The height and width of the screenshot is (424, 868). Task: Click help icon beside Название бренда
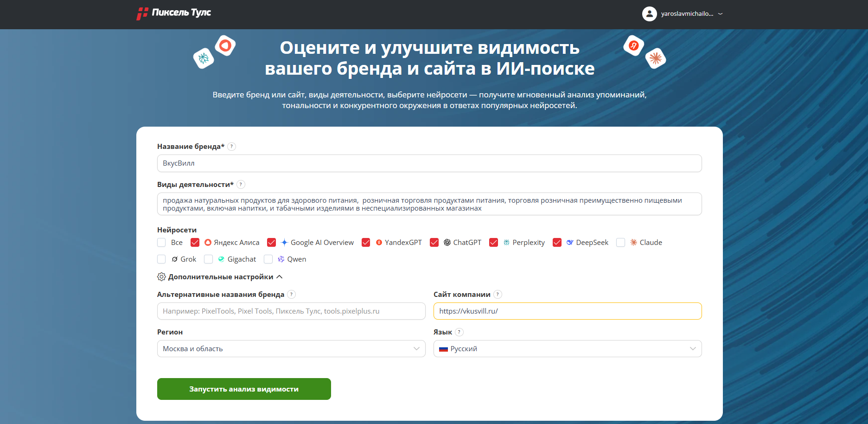click(232, 147)
